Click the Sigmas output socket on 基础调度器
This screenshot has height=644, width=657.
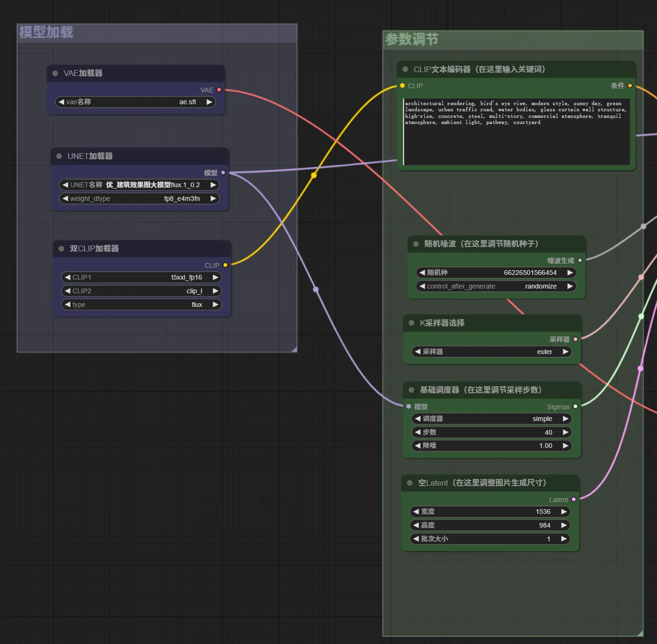click(x=576, y=407)
